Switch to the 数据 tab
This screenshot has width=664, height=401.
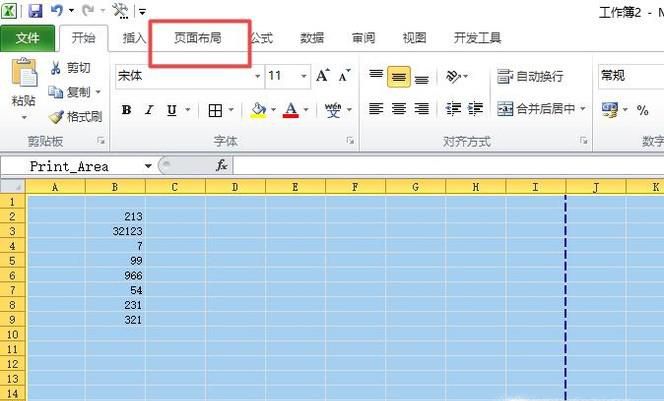(x=312, y=38)
